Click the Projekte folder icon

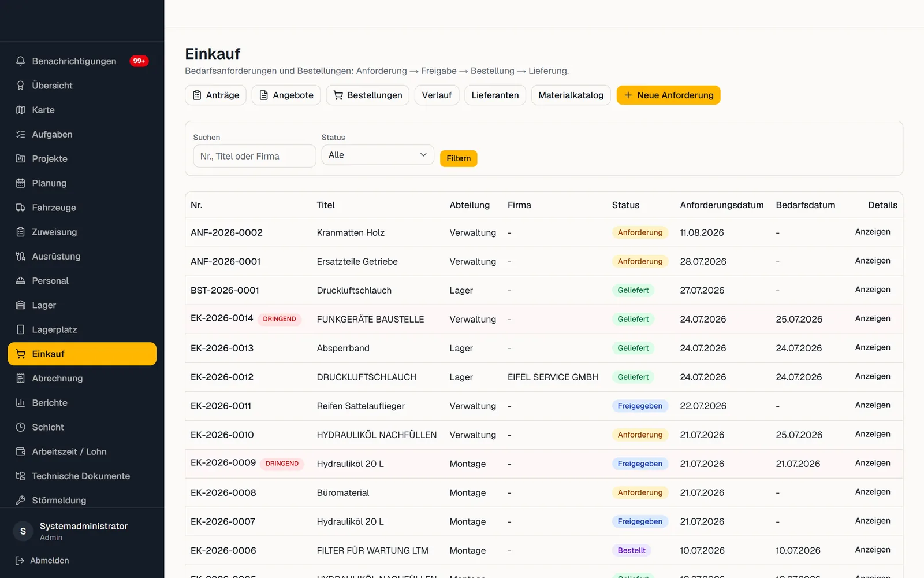pyautogui.click(x=21, y=158)
